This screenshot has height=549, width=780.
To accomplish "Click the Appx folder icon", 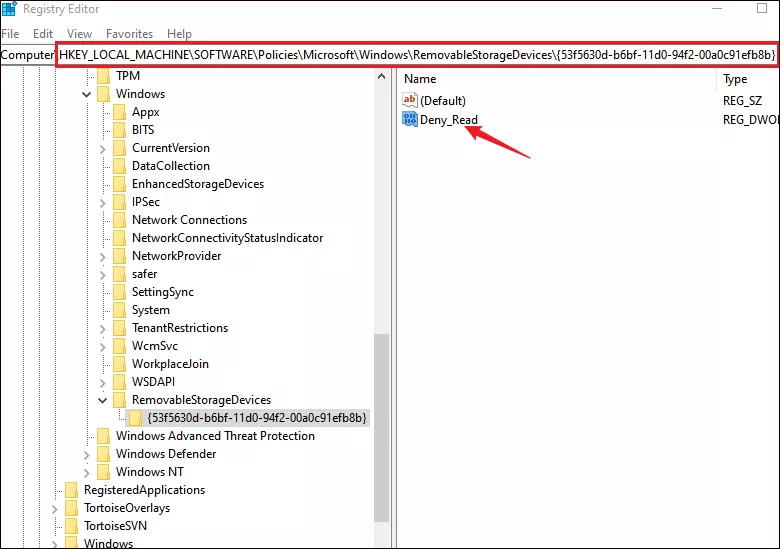I will (119, 112).
